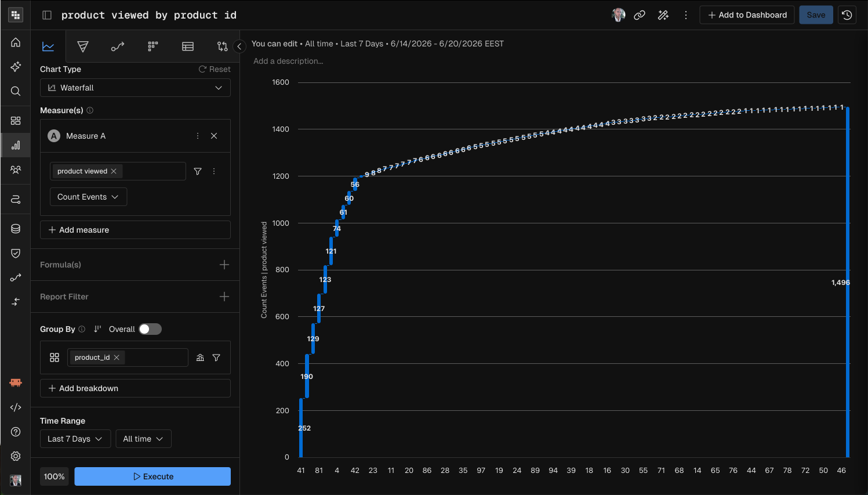Click the 1,496 total bar

pos(848,282)
